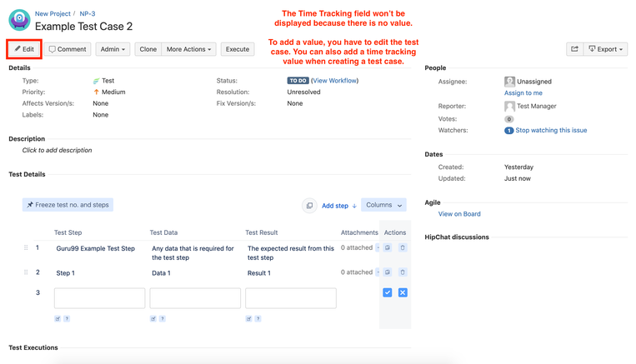Click the Description section header
Viewport: 636px width, 364px height.
[27, 138]
